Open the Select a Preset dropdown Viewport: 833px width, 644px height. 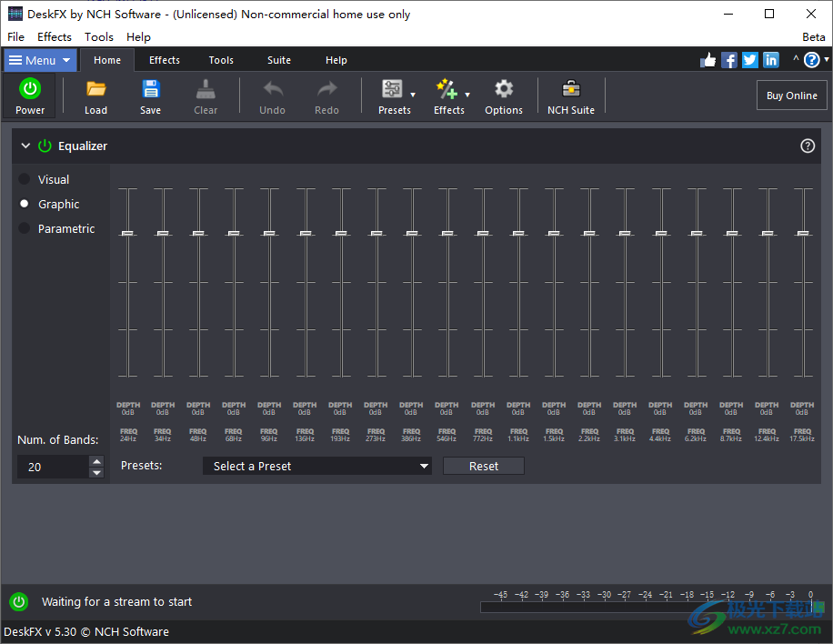point(316,465)
